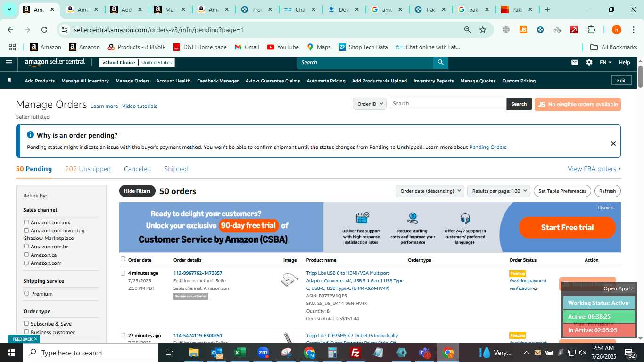Check the Subscribe & Save order type
The width and height of the screenshot is (644, 362).
(x=26, y=323)
